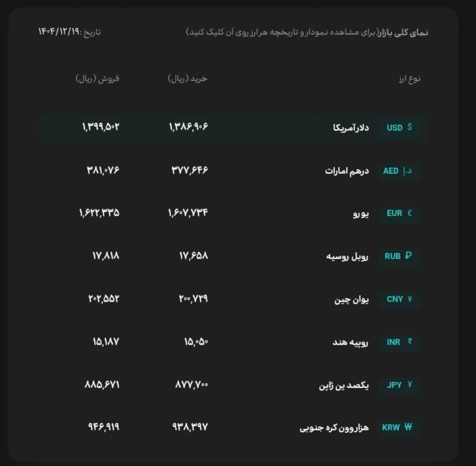
Task: Select the RUB ₽ ruble icon
Action: click(x=399, y=256)
